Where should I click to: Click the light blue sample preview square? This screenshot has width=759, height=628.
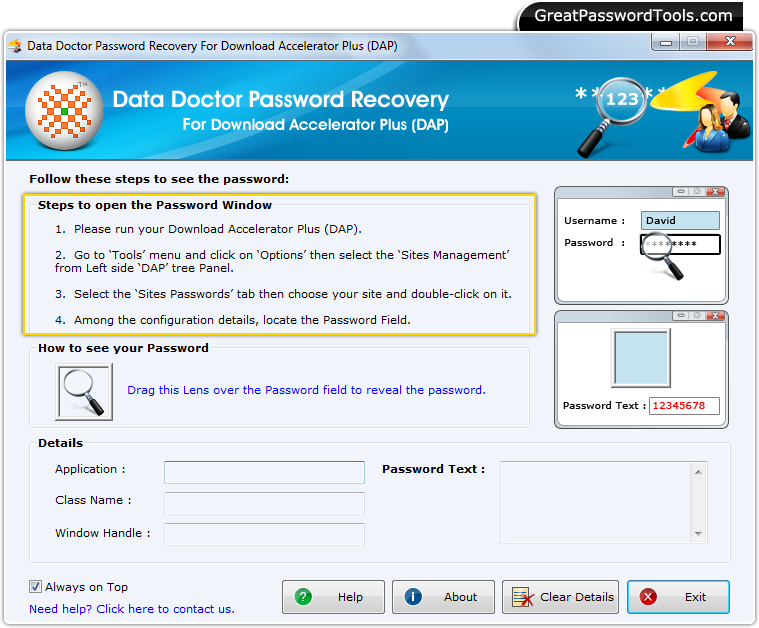pos(641,358)
